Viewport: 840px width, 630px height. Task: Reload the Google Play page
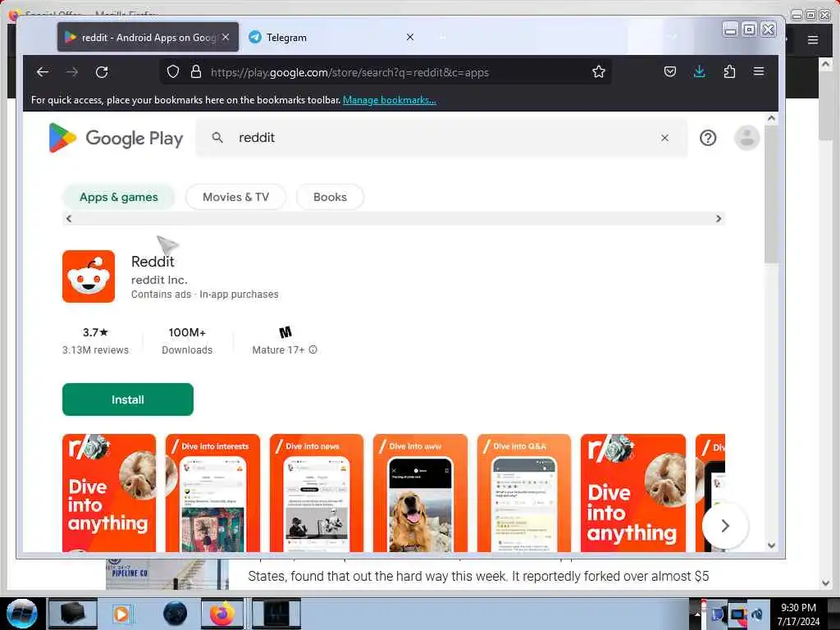pyautogui.click(x=102, y=72)
